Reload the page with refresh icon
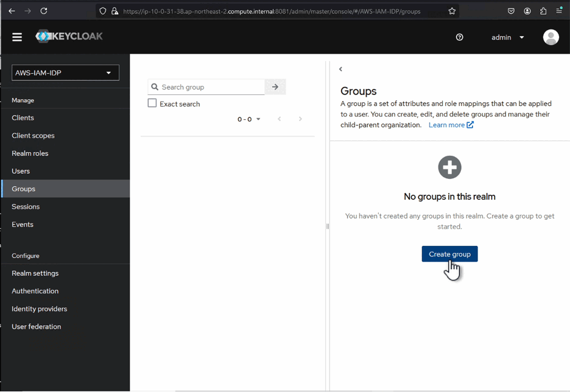The height and width of the screenshot is (392, 570). pyautogui.click(x=44, y=11)
